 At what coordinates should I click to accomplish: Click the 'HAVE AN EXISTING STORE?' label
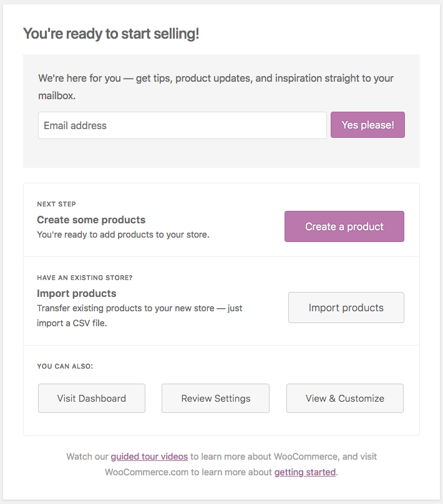85,278
